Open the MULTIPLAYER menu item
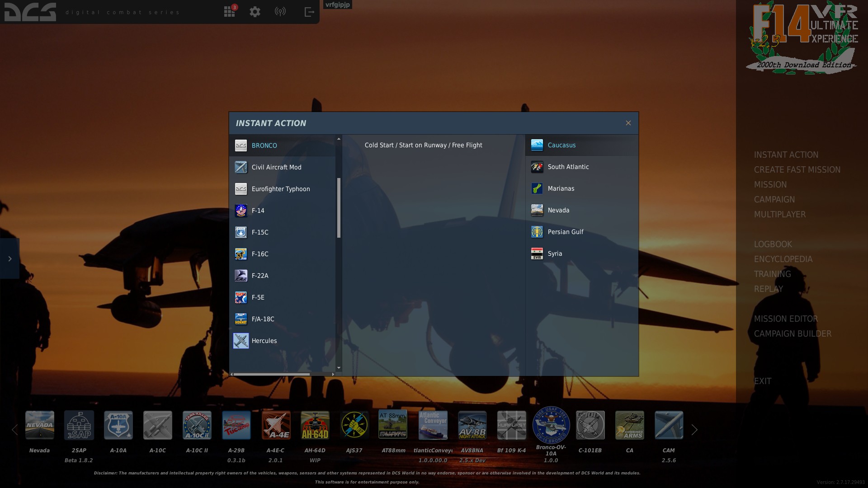 [x=779, y=215]
